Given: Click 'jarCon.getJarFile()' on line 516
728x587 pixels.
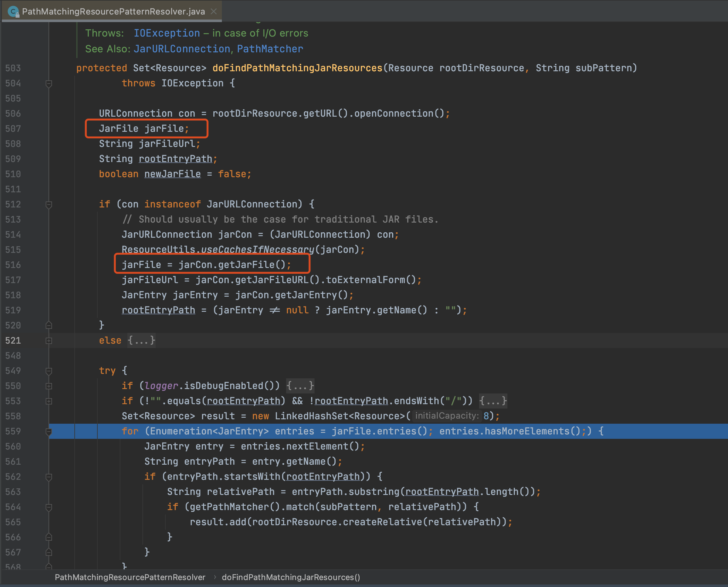Looking at the screenshot, I should pyautogui.click(x=232, y=264).
